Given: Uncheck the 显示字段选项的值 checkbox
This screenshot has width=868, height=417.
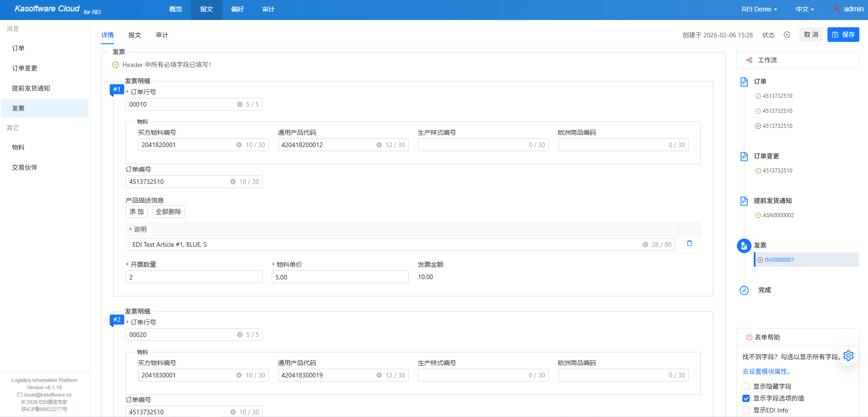Looking at the screenshot, I should (746, 398).
